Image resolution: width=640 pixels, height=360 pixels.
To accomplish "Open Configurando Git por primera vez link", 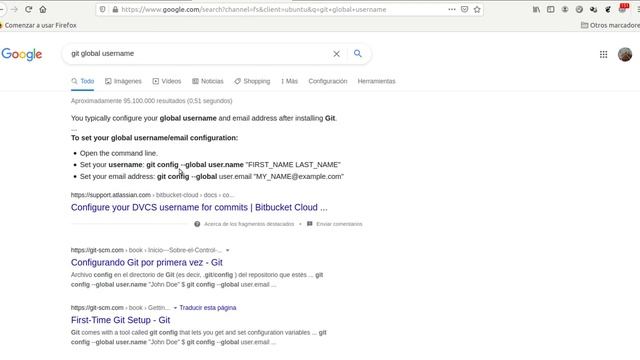I will click(x=147, y=262).
